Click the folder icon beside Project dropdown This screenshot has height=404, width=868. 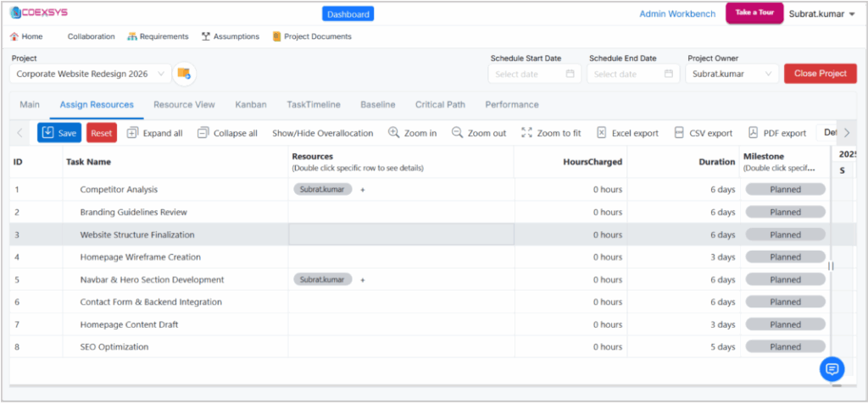184,75
